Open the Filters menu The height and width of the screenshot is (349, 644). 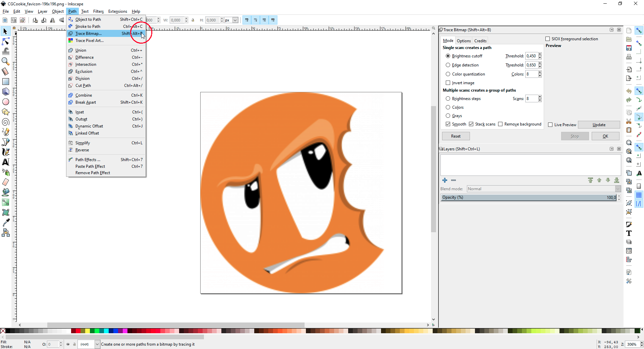coord(98,11)
